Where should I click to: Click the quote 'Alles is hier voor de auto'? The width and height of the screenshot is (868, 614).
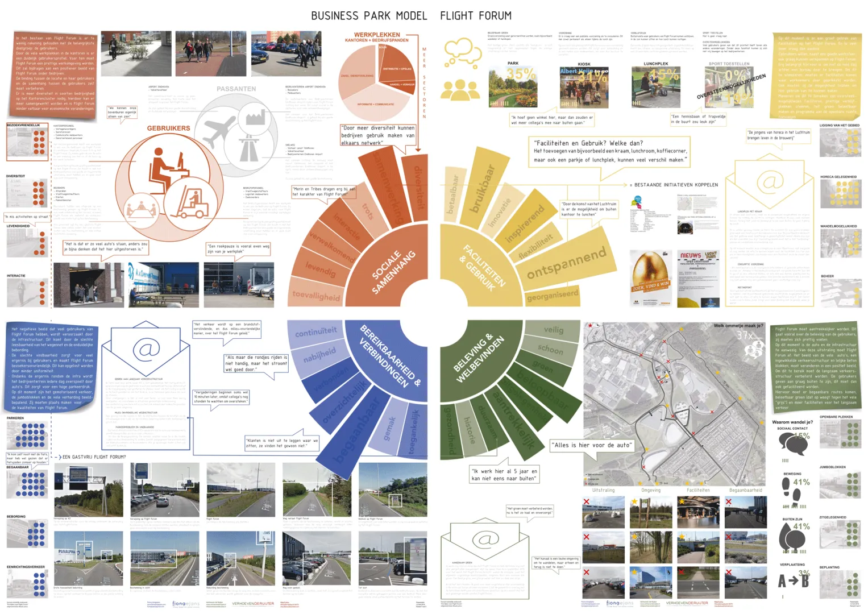[592, 445]
